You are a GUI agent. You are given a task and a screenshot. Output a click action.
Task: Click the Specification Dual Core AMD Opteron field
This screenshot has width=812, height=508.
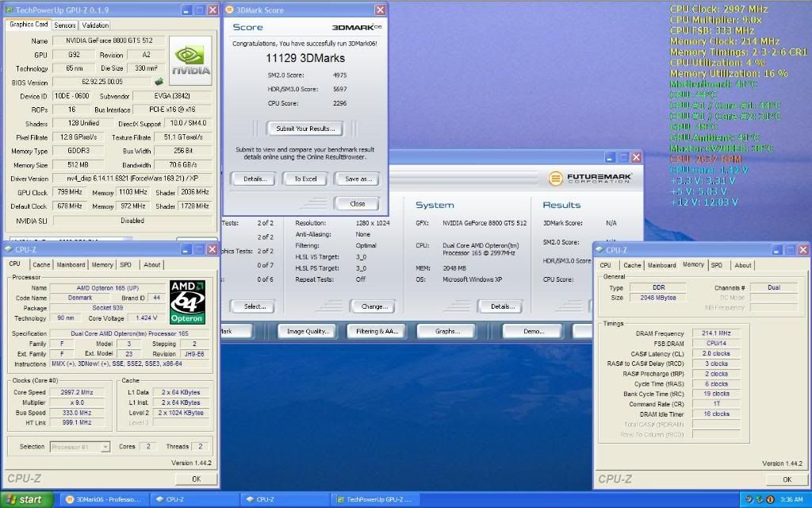click(x=129, y=333)
